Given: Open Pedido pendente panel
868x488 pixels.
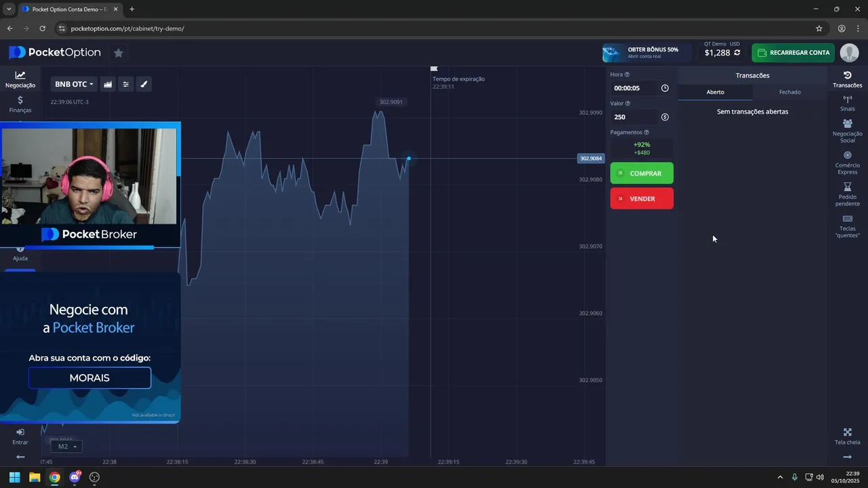Looking at the screenshot, I should pos(848,195).
